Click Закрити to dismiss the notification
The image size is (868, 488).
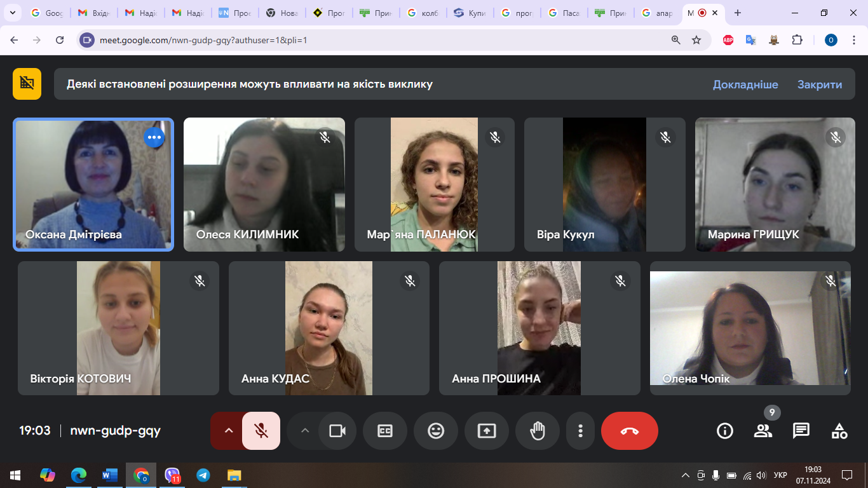[x=819, y=85]
